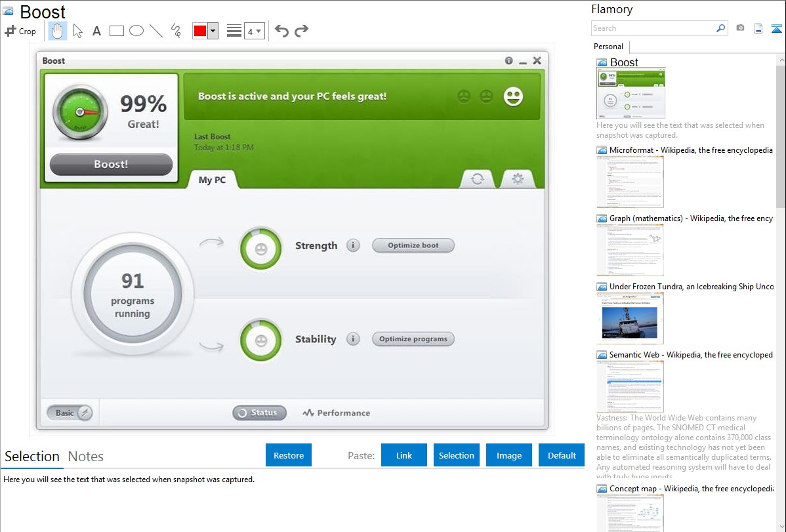Image resolution: width=786 pixels, height=532 pixels.
Task: Click the info icon next to Strength
Action: 353,245
